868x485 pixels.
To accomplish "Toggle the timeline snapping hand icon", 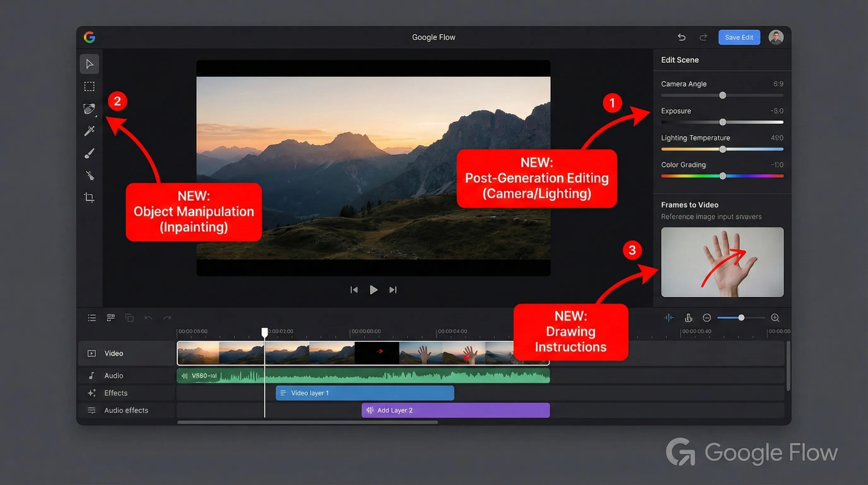I will pyautogui.click(x=689, y=317).
